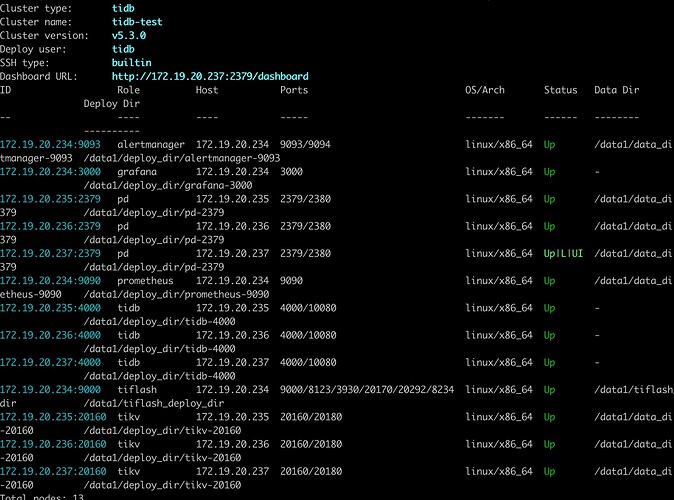Select ID 172.19.20.235:20160 tikv node

[x=53, y=417]
